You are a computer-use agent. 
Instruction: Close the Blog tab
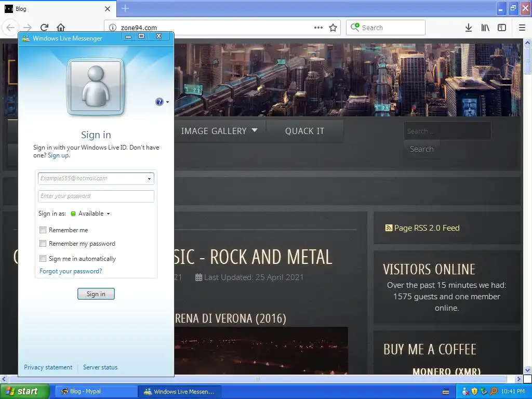point(108,9)
